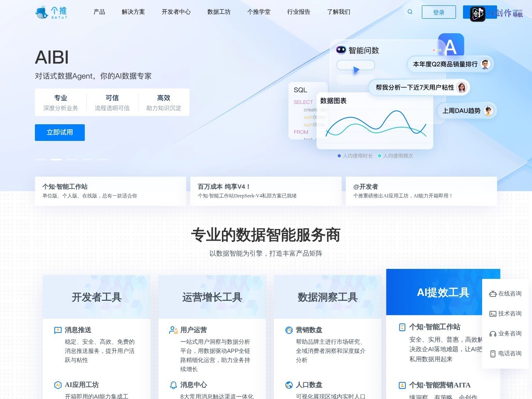Viewport: 532px width, 399px height.
Task: Select the fifth carousel indicator
Action: 103,160
